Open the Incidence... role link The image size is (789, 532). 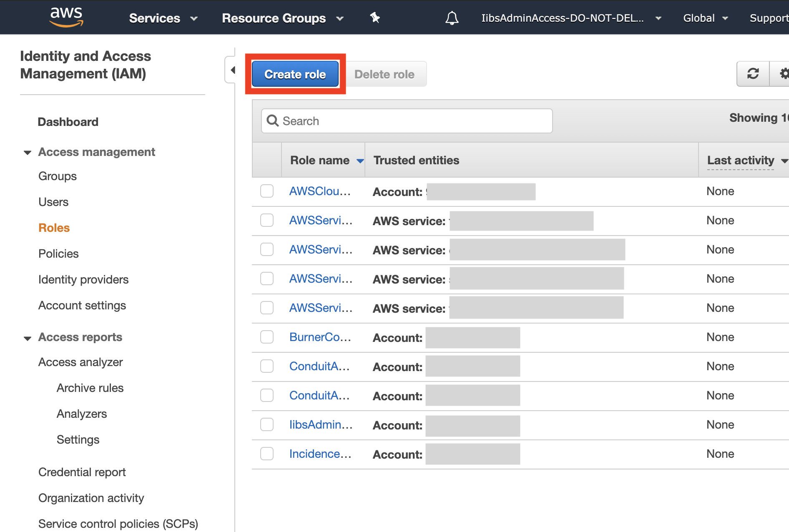coord(320,454)
